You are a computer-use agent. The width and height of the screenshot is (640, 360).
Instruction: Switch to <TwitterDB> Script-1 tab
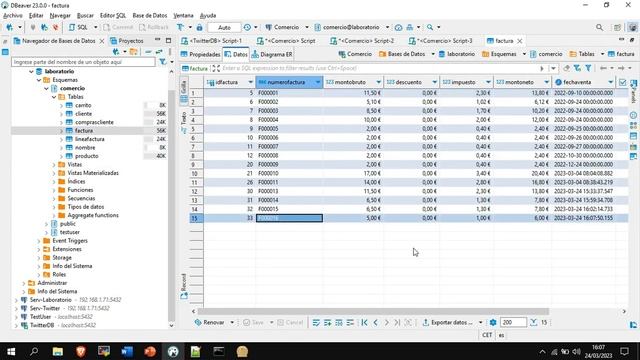(x=211, y=41)
